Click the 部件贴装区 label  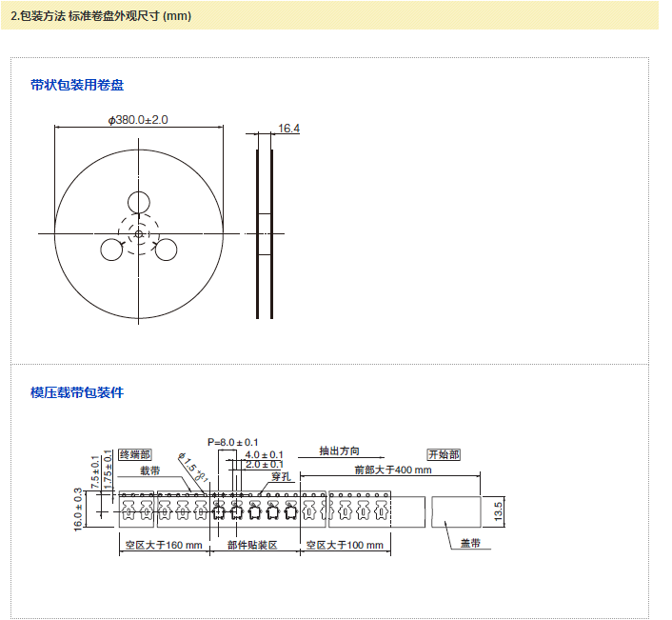point(252,546)
